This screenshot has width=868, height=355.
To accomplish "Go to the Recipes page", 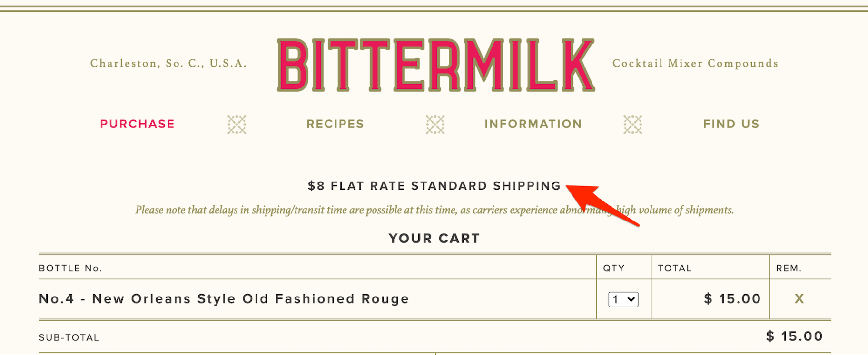I will (335, 124).
